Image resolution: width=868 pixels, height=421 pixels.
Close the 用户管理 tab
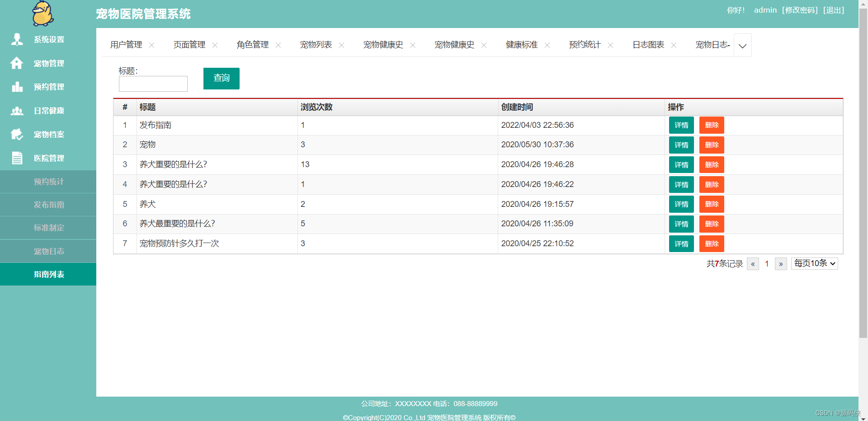point(151,45)
